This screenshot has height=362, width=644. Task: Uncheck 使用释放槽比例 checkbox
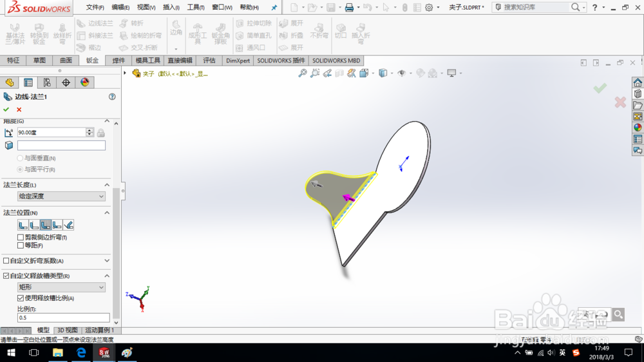coord(21,298)
